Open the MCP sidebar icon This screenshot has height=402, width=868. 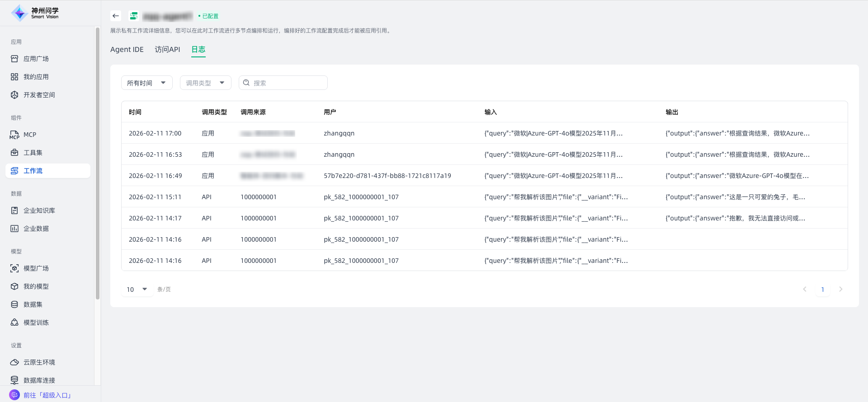(x=14, y=135)
